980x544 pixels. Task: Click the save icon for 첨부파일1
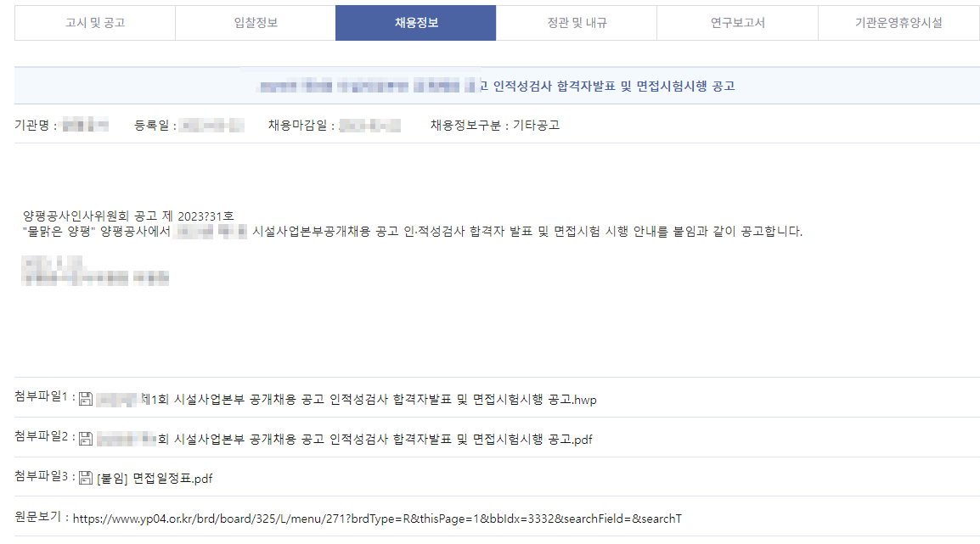click(86, 399)
